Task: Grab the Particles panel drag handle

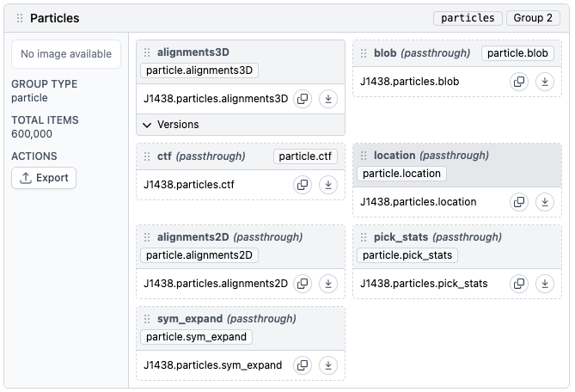Action: tap(20, 18)
